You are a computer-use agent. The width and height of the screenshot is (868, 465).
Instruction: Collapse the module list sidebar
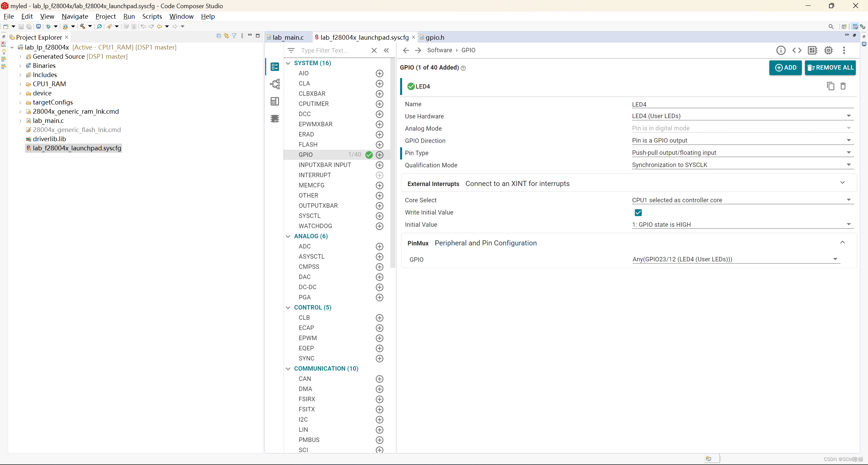(x=386, y=50)
